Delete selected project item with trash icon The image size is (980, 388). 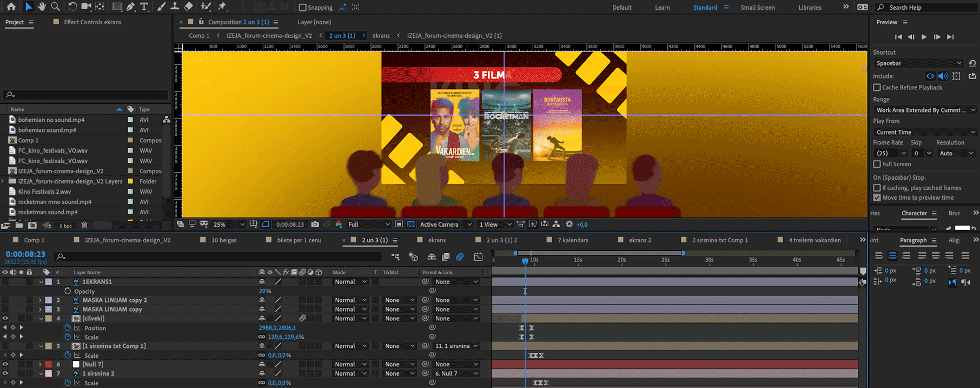(84, 225)
